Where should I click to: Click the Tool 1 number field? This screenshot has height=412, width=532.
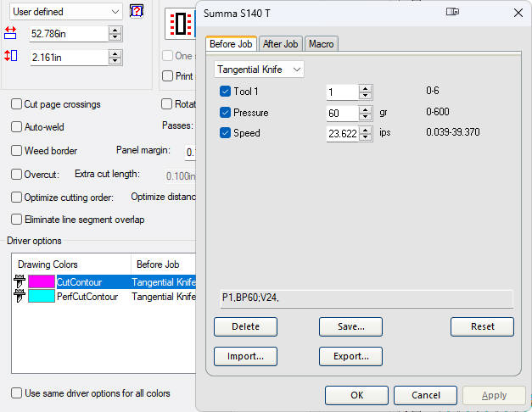click(x=343, y=92)
